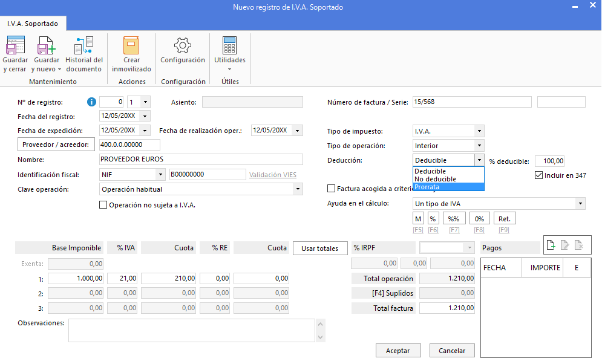Click IMPORTE column header in Pagos
The height and width of the screenshot is (364, 602).
tap(542, 268)
